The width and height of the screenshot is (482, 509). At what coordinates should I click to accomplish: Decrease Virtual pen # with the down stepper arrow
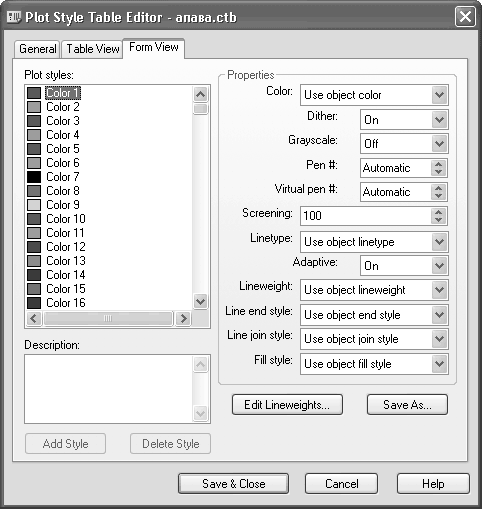[x=439, y=196]
